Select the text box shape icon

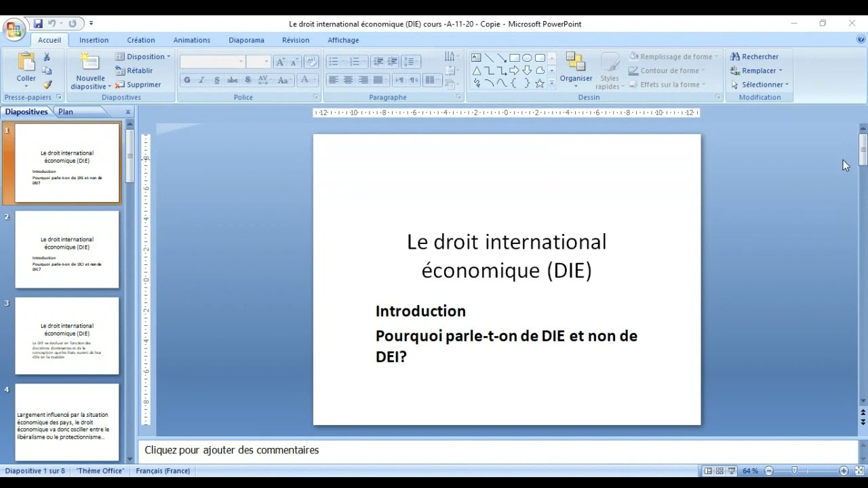tap(476, 58)
